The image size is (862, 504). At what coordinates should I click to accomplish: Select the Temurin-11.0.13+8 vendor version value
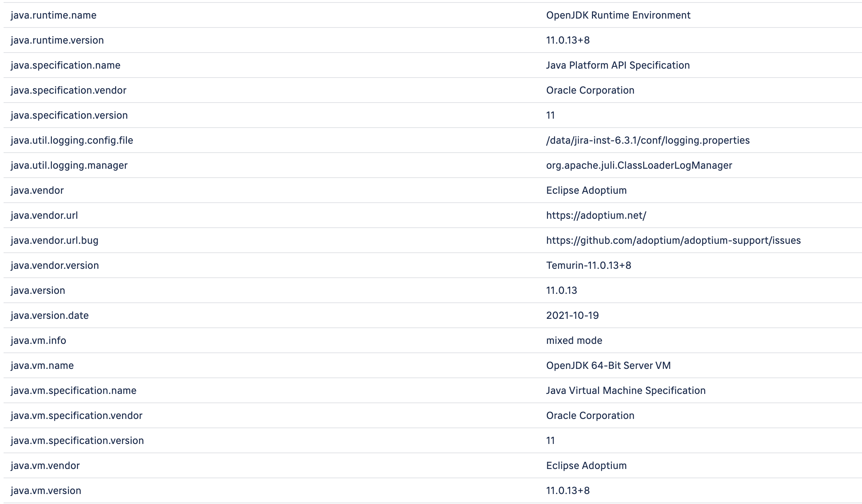(x=588, y=266)
